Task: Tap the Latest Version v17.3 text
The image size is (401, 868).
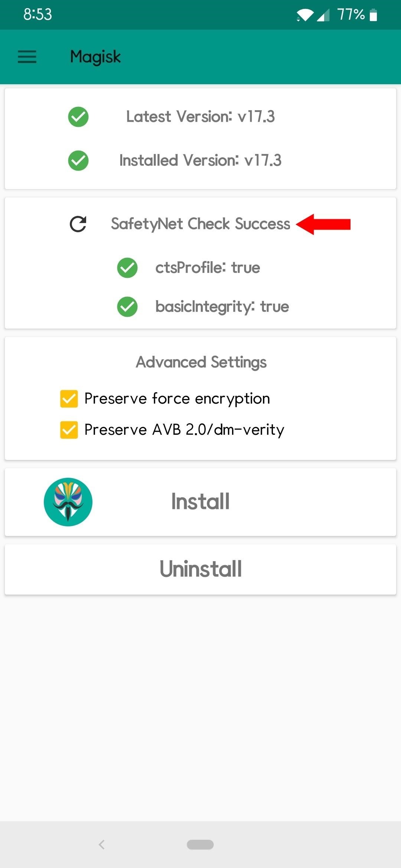Action: tap(200, 117)
